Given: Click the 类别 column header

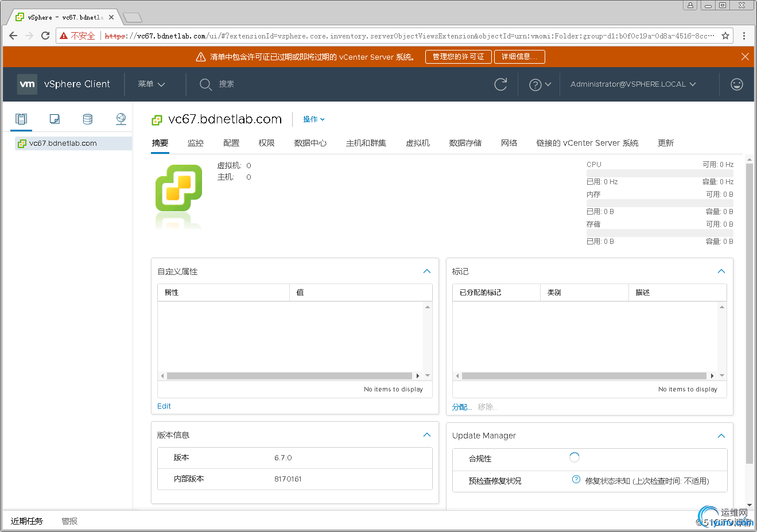Looking at the screenshot, I should (x=584, y=292).
